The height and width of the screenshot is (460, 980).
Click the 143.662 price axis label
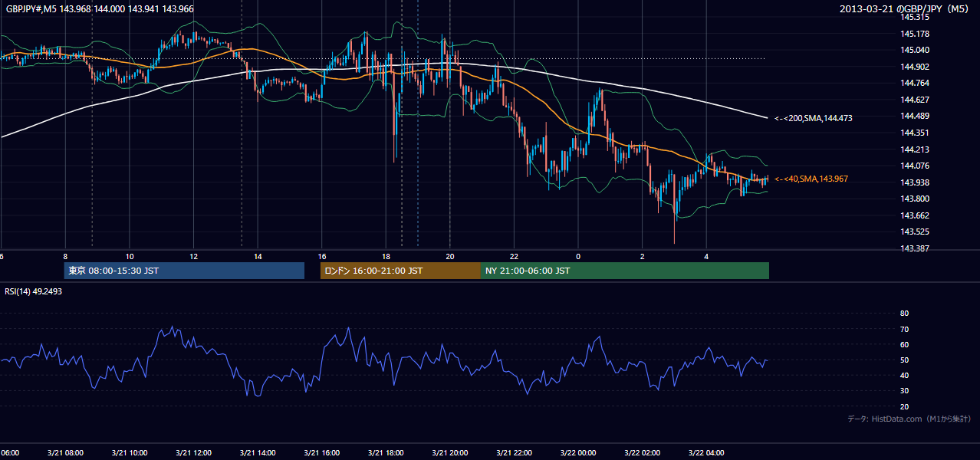tap(914, 215)
